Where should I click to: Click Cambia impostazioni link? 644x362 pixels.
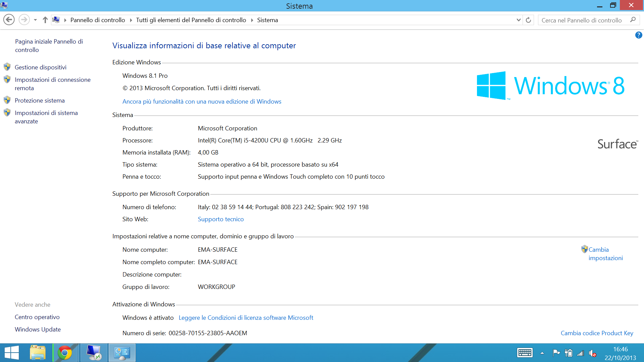(x=606, y=254)
